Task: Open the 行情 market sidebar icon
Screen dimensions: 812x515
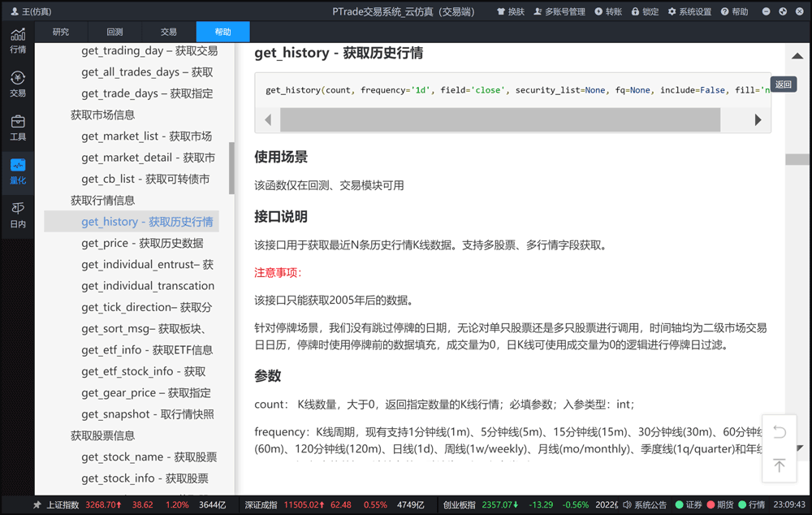Action: click(18, 41)
